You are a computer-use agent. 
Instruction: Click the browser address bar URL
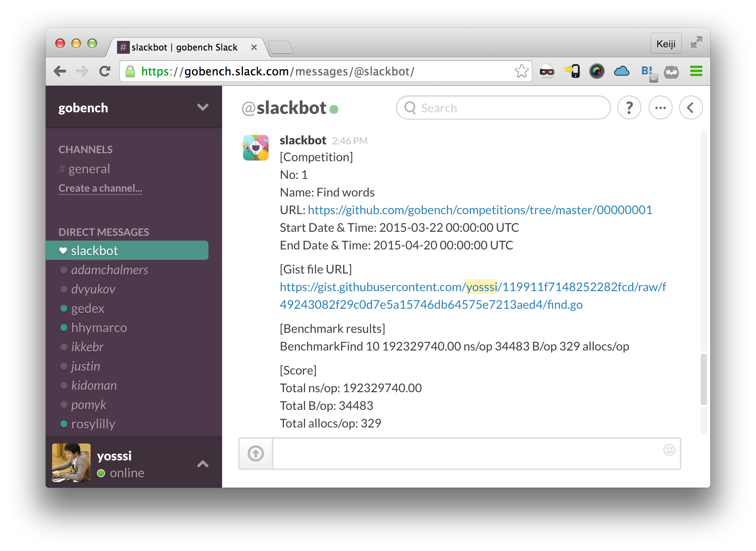(x=278, y=71)
